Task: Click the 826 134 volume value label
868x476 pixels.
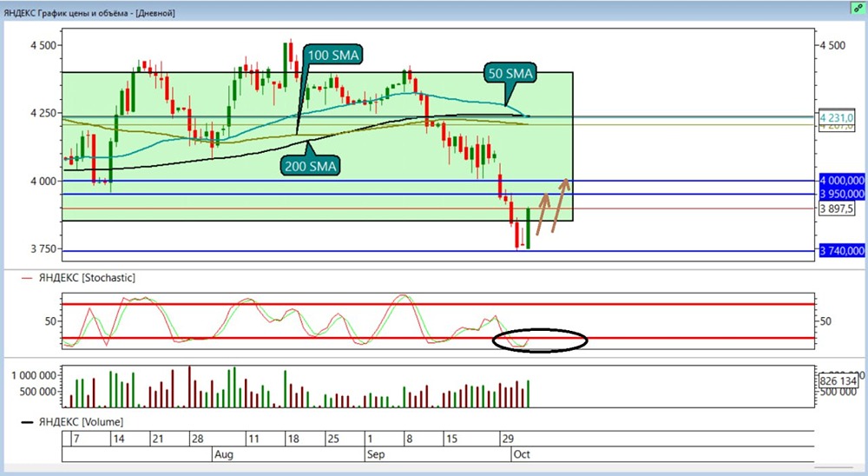Action: coord(839,380)
